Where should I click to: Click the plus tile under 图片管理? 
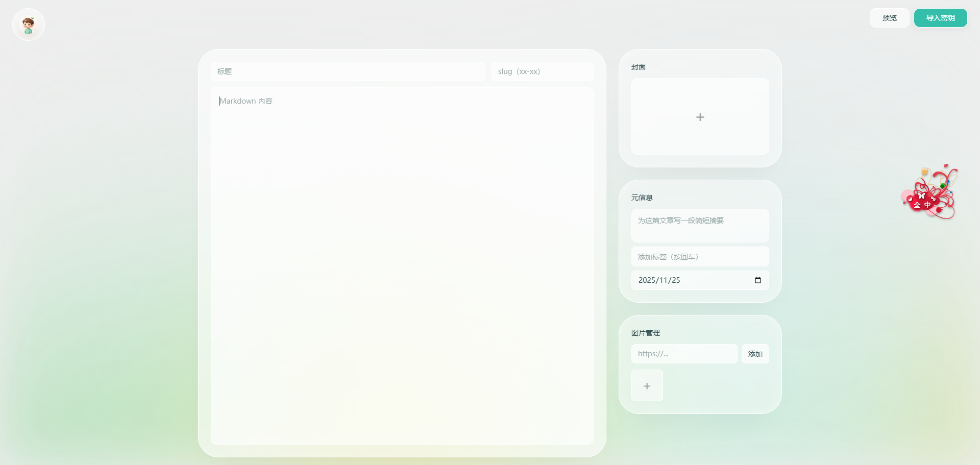click(647, 386)
